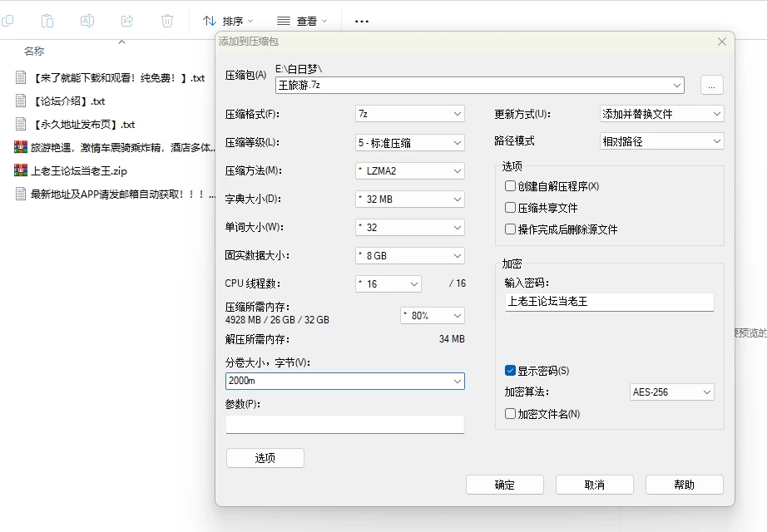Click the 名称 column header
The height and width of the screenshot is (532, 767).
[34, 51]
